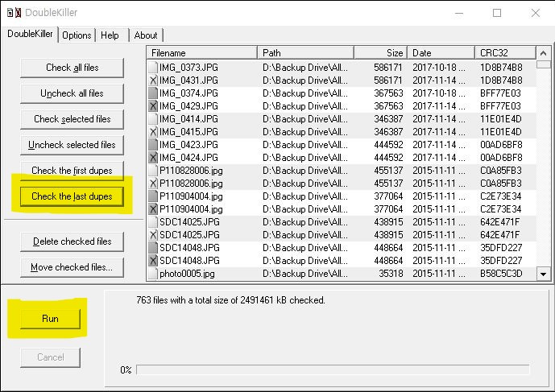This screenshot has width=555, height=392.
Task: Click the DoubleKiller app icon in title bar
Action: coord(14,13)
